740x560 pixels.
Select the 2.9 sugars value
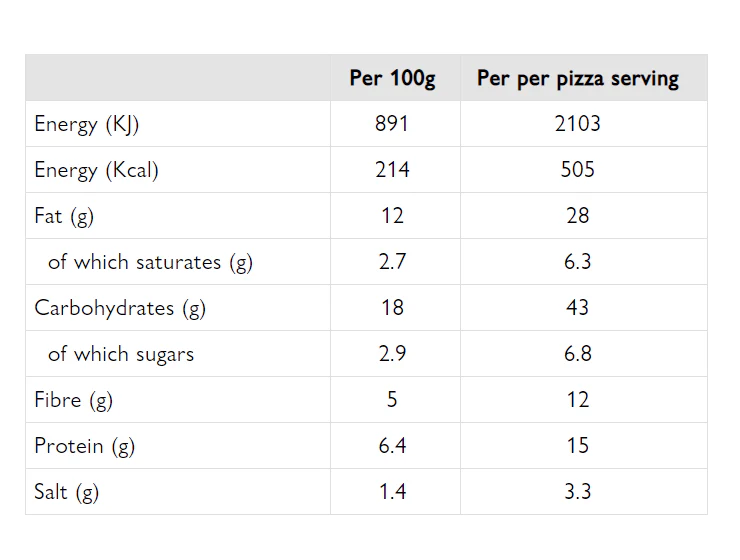(x=392, y=354)
